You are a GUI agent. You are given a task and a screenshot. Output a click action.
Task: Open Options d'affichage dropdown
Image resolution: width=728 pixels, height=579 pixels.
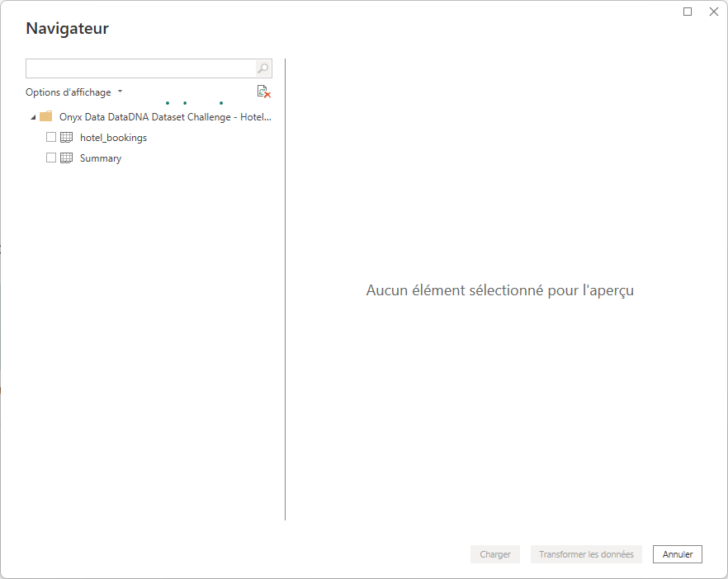(73, 92)
